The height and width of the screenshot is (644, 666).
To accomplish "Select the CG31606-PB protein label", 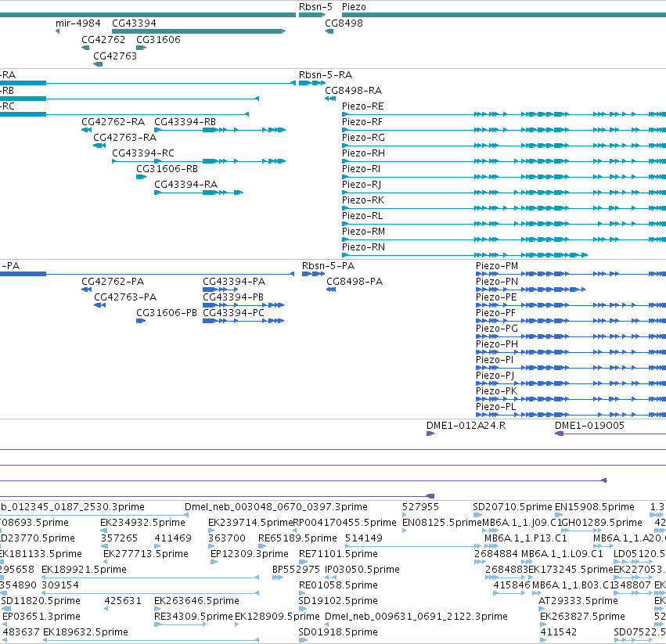I will [x=167, y=313].
